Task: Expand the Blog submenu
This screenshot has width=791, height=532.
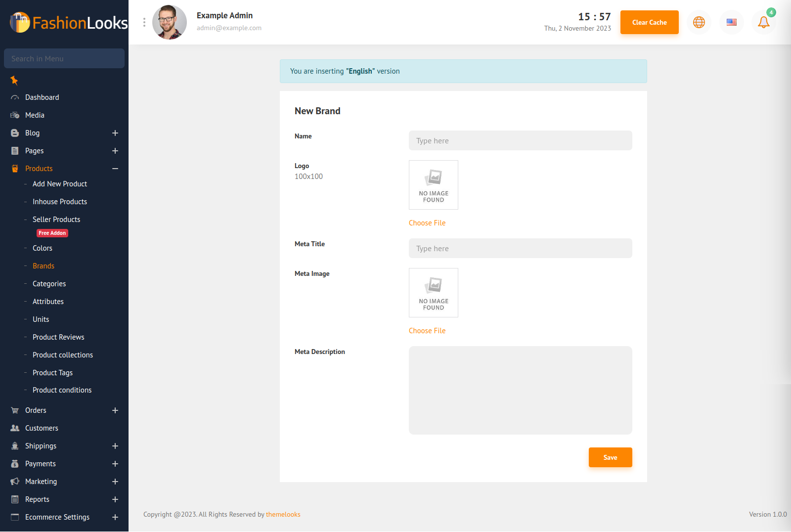Action: click(115, 133)
